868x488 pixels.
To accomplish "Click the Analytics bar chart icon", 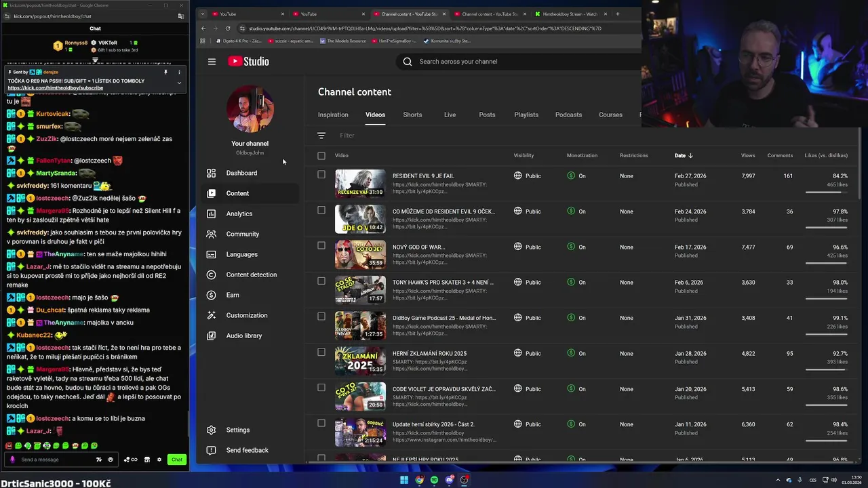I will (211, 213).
